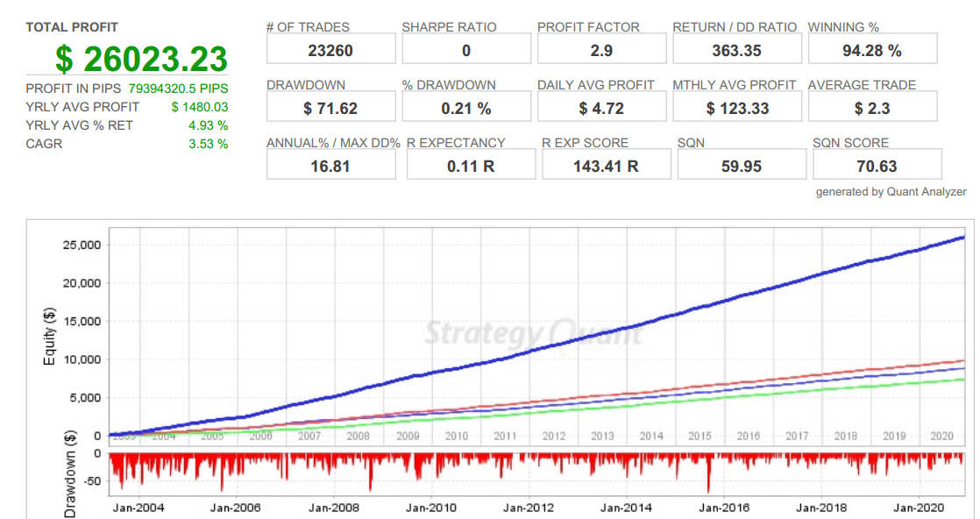
Task: Select yearly avg profit value $ 1480.03
Action: click(x=199, y=107)
